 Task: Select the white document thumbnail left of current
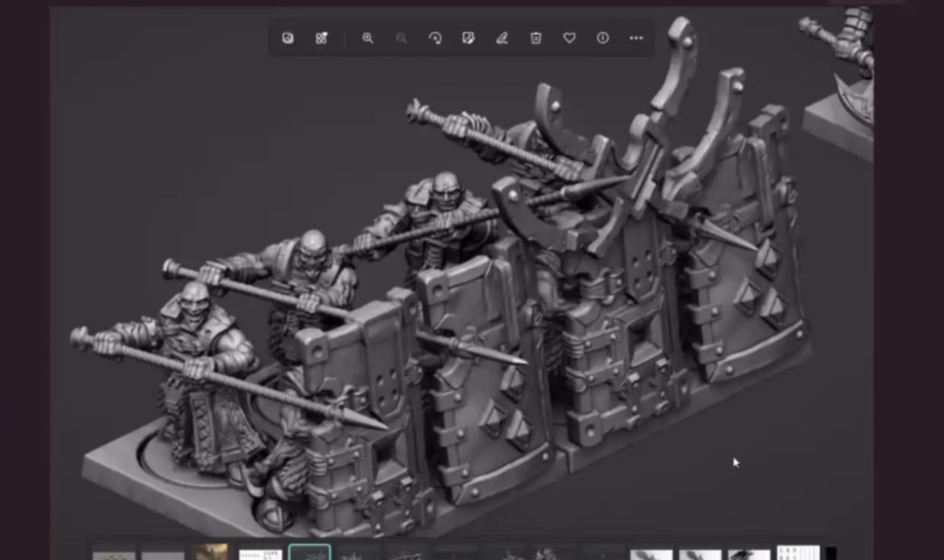coord(260,554)
